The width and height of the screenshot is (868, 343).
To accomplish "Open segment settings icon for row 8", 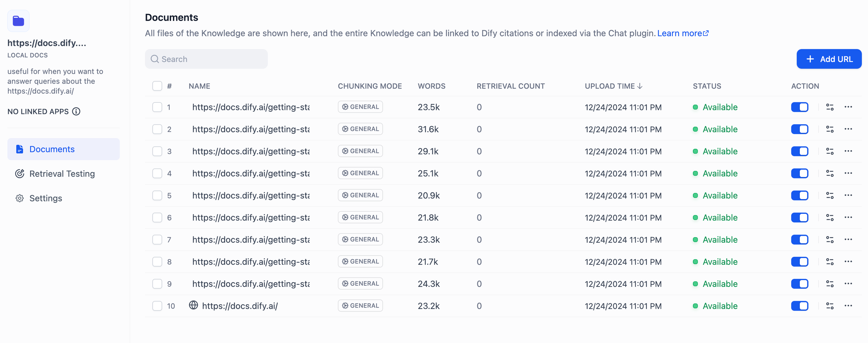I will tap(830, 262).
